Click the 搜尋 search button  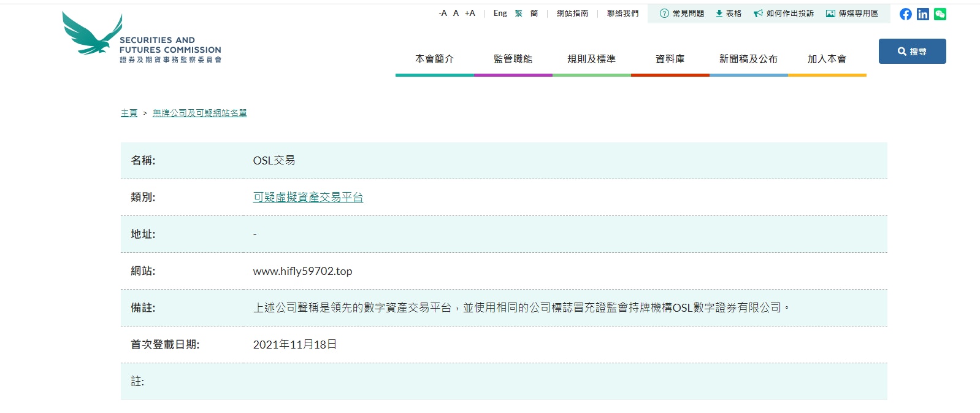tap(912, 52)
